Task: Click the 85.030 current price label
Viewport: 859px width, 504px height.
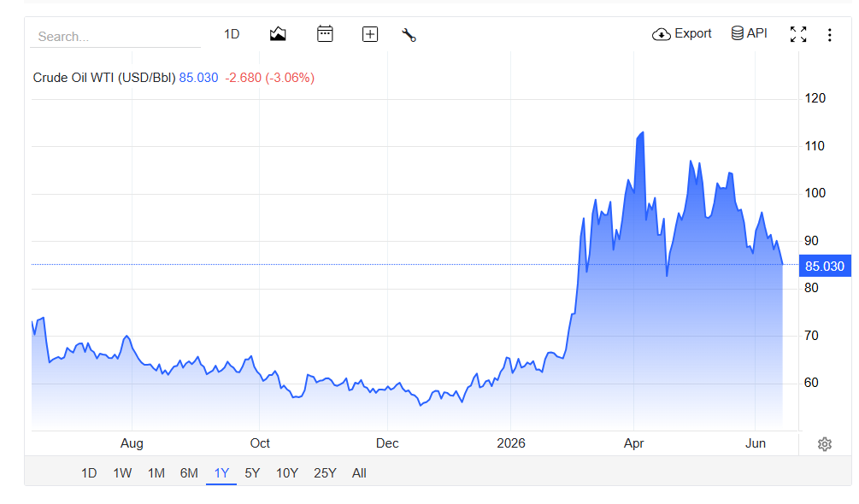Action: coord(825,266)
